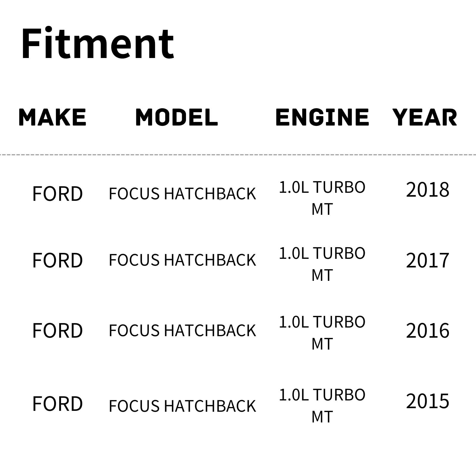Click 1.0L TURBO MT engine for 2018
This screenshot has height=476, width=476.
[x=322, y=198]
